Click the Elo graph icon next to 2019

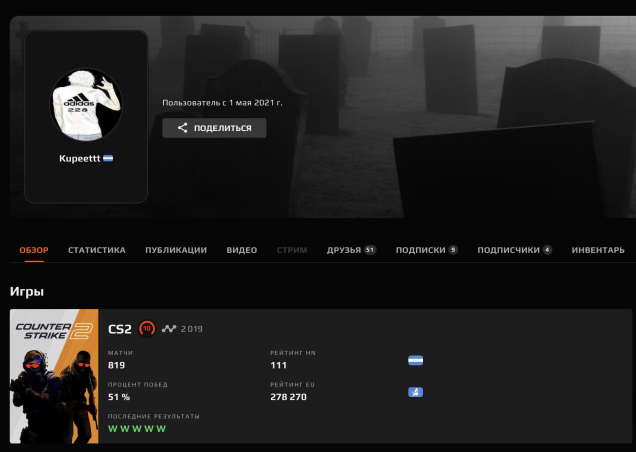(x=169, y=328)
